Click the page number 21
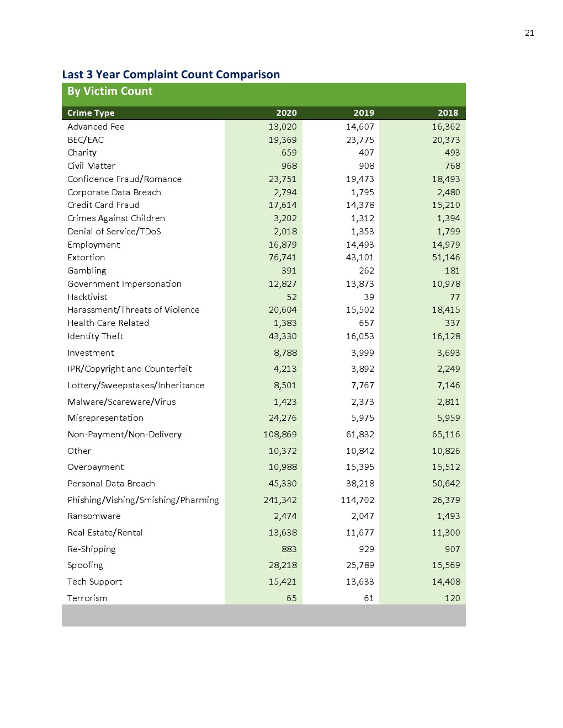Image resolution: width=563 pixels, height=728 pixels. (x=529, y=33)
